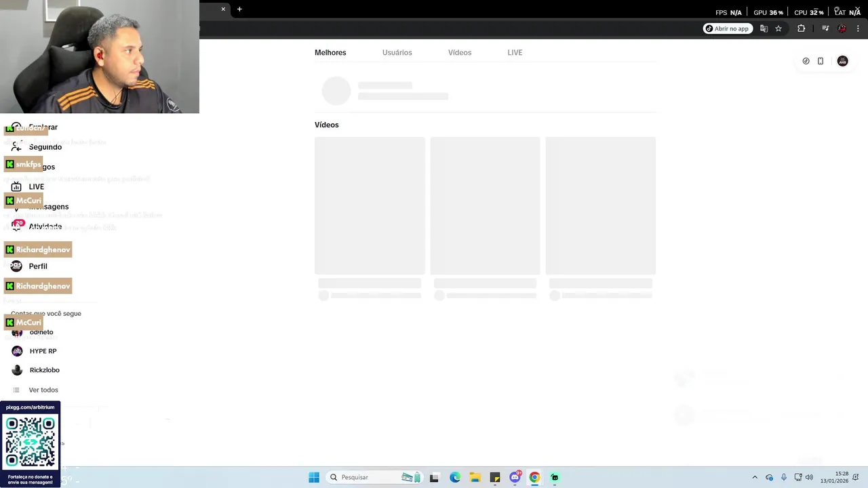Click the third loading video thumbnail
Image resolution: width=868 pixels, height=488 pixels.
[600, 205]
